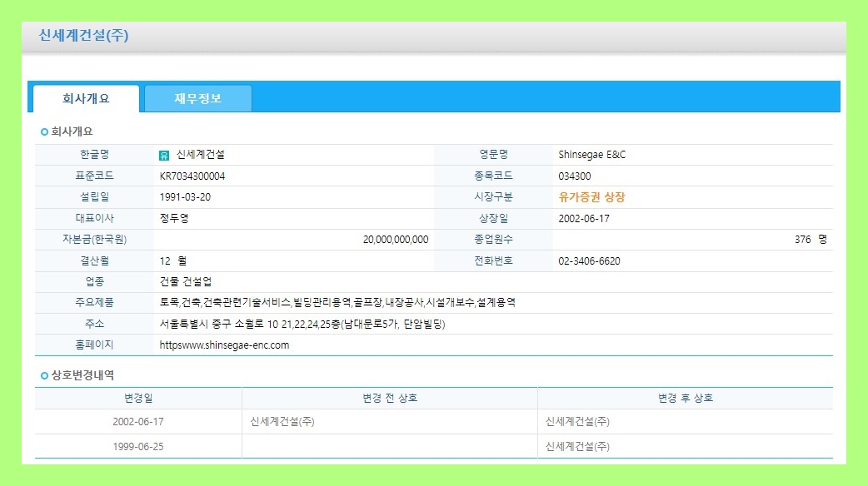
Task: Click the 업종 label
Action: 95,282
